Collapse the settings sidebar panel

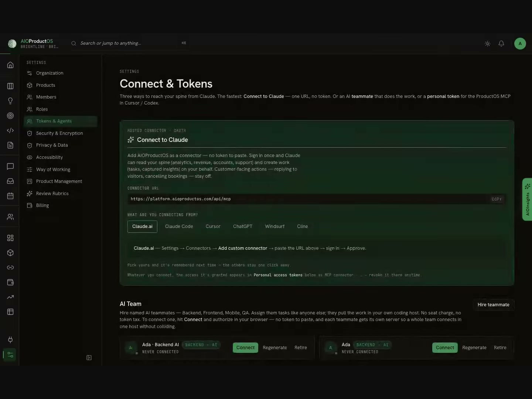89,358
